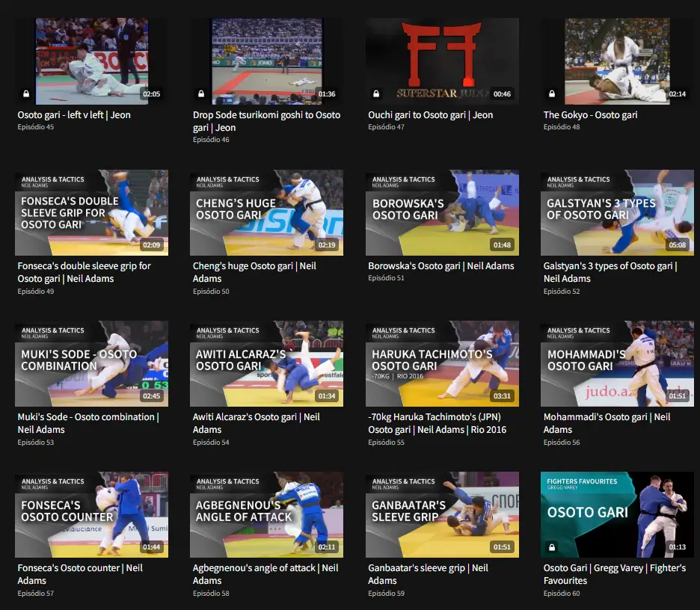Screen dimensions: 700x610
Task: Click lock icon on The Gokyo thumbnail
Action: click(x=552, y=93)
